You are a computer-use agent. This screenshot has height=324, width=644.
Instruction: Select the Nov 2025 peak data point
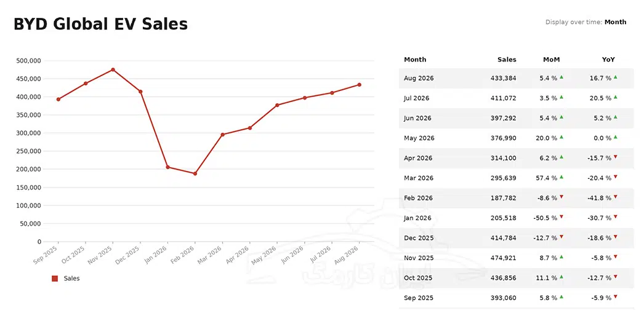pos(113,69)
